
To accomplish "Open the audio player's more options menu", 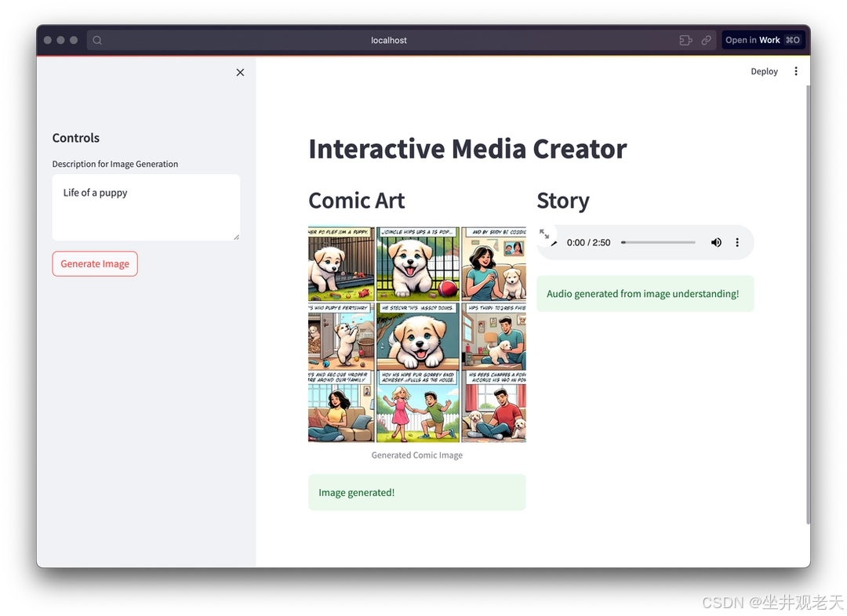I will click(736, 242).
